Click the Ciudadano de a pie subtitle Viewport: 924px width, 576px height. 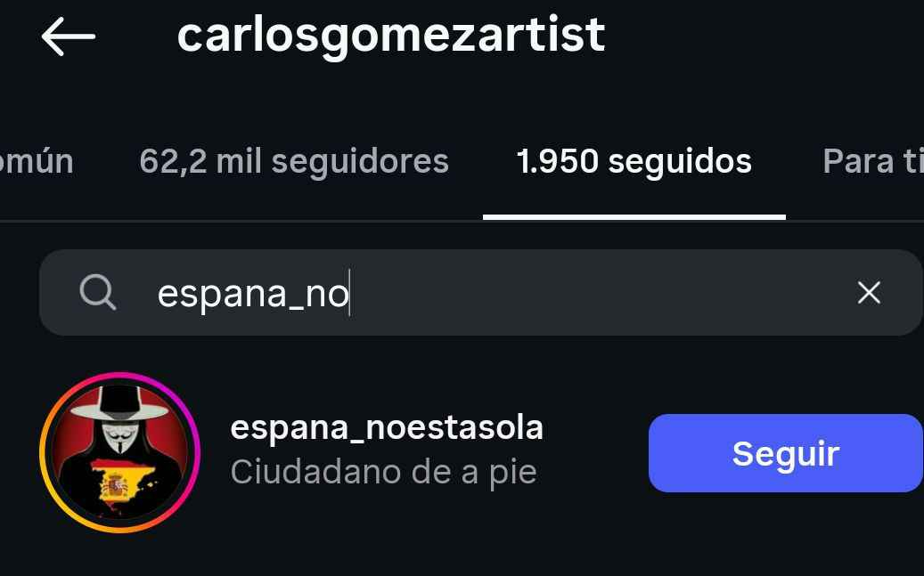click(383, 472)
